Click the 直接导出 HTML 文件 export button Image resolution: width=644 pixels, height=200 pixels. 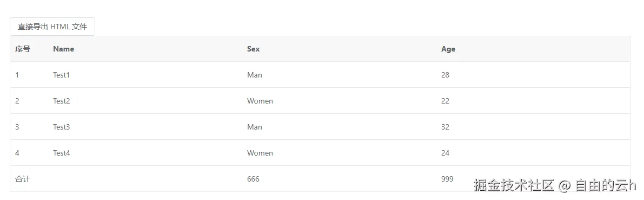tap(52, 27)
